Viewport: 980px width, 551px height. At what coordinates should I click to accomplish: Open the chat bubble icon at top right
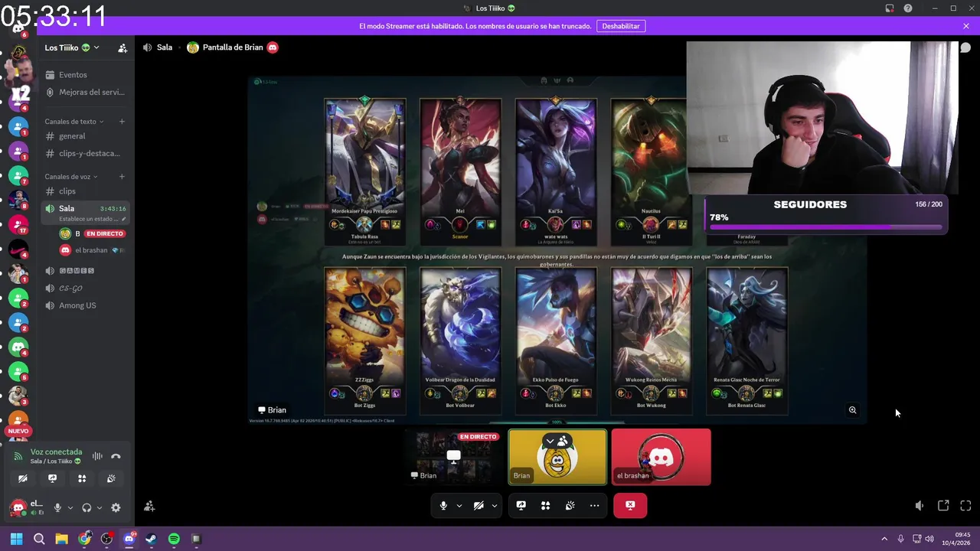click(965, 47)
